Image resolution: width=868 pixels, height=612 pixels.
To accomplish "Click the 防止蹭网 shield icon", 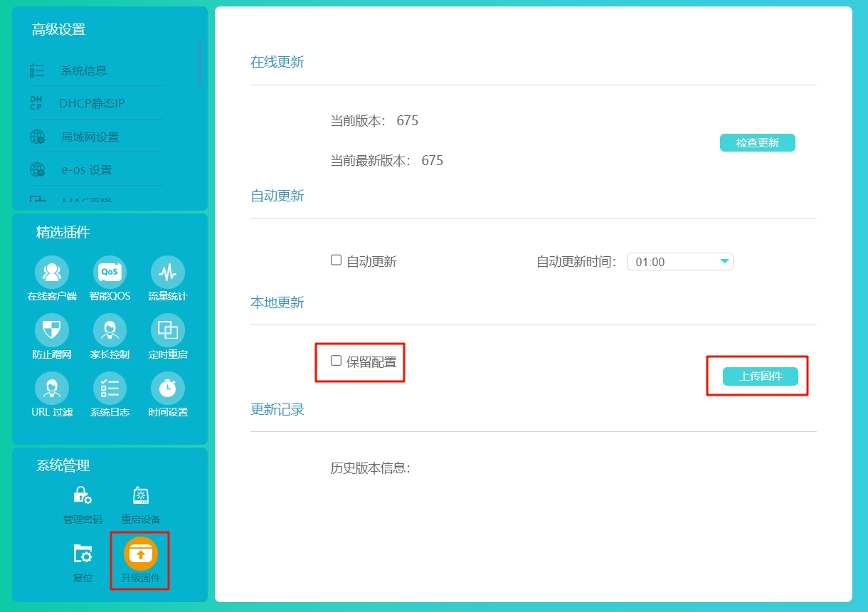I will pyautogui.click(x=51, y=329).
